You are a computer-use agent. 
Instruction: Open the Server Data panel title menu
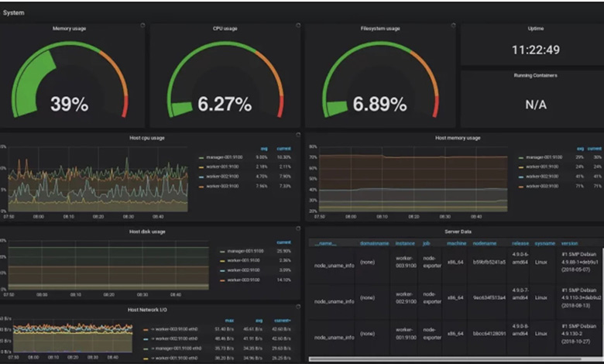(453, 232)
